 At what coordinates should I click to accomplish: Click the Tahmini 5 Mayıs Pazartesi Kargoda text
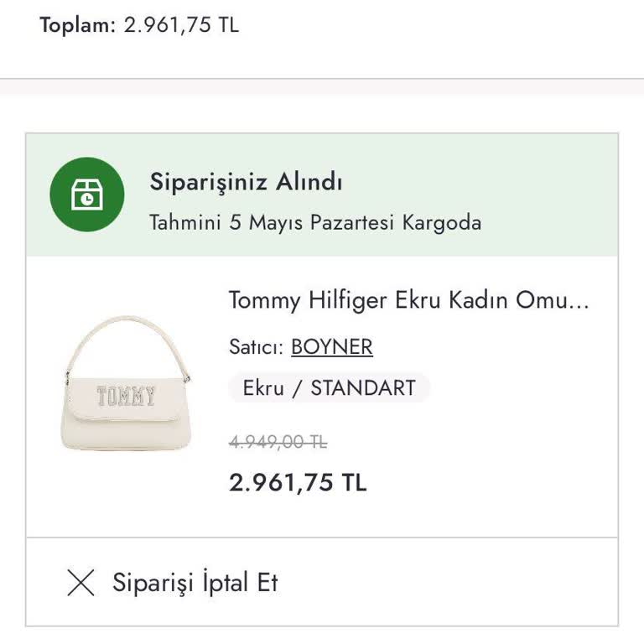(x=315, y=223)
